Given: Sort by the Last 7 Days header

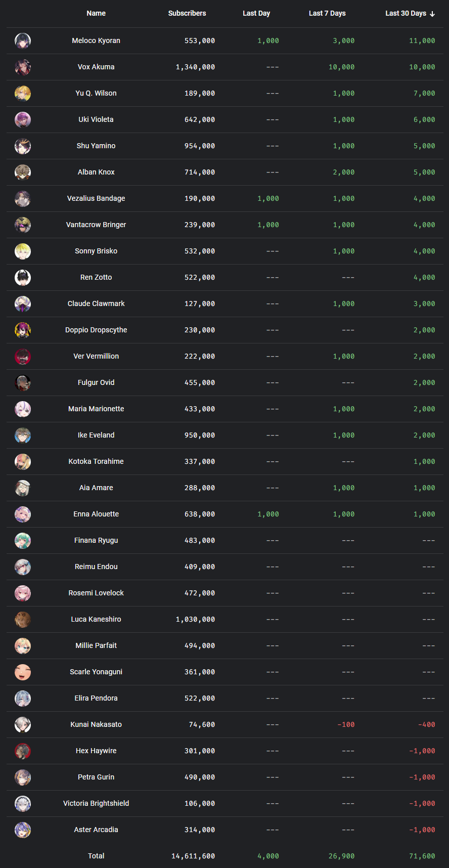Looking at the screenshot, I should coord(327,13).
